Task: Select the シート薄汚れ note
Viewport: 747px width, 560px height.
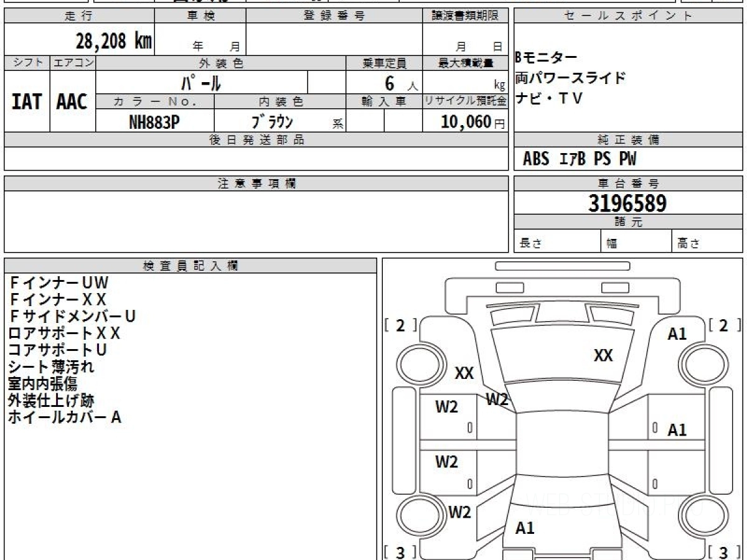Action: point(52,367)
